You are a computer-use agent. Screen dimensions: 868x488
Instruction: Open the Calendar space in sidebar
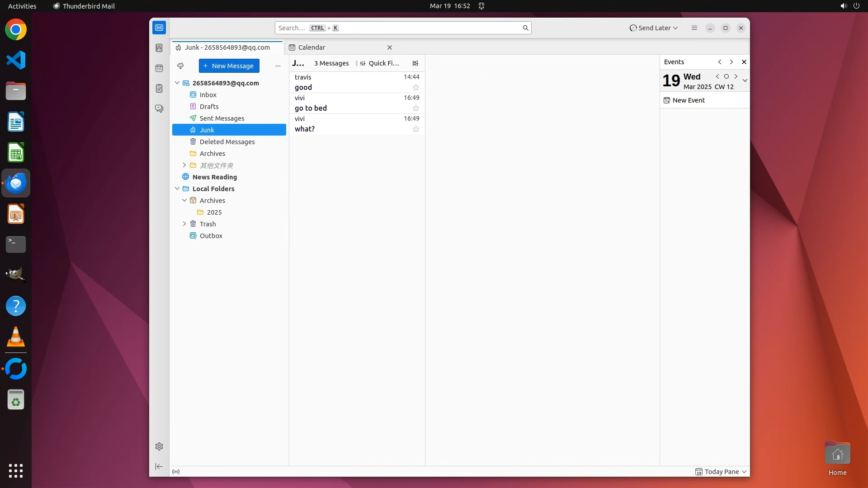point(159,68)
